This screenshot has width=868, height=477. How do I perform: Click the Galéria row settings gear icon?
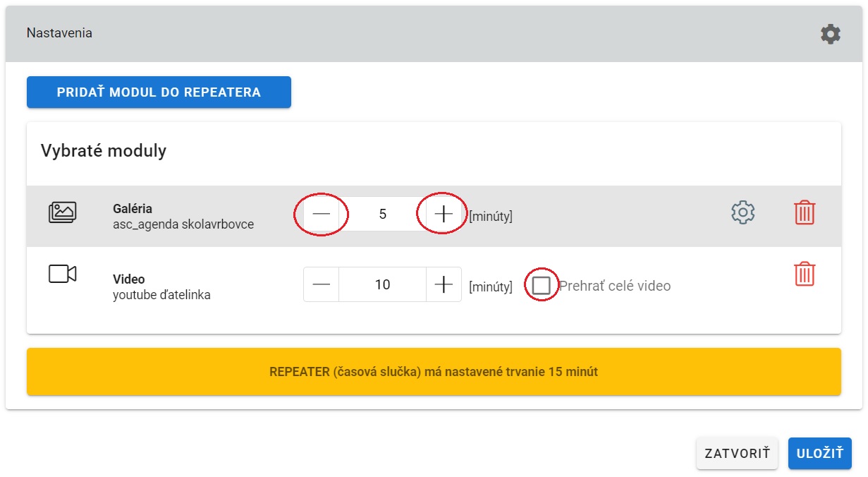click(742, 212)
